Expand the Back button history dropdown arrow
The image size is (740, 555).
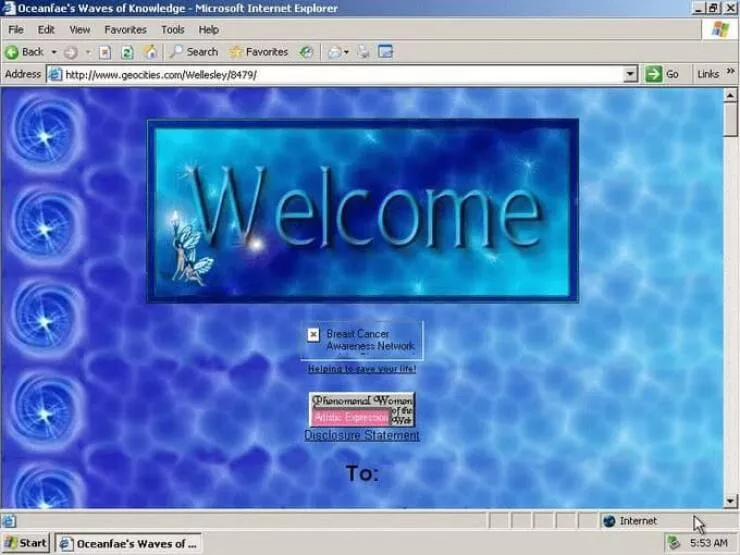pyautogui.click(x=54, y=52)
